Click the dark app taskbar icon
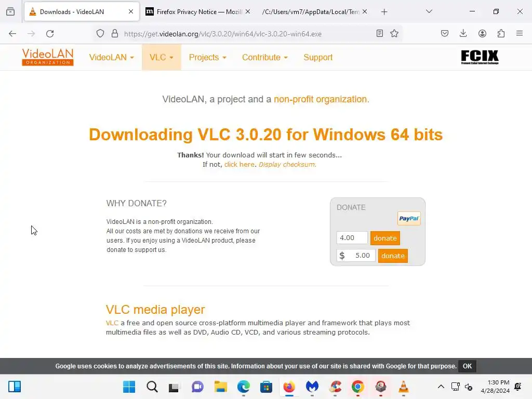 pos(381,387)
